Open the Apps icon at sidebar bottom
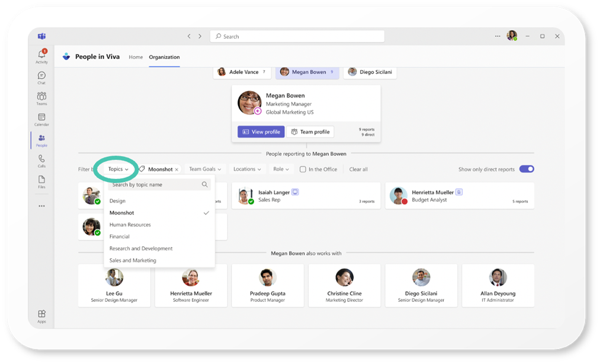The height and width of the screenshot is (364, 600). [x=41, y=314]
